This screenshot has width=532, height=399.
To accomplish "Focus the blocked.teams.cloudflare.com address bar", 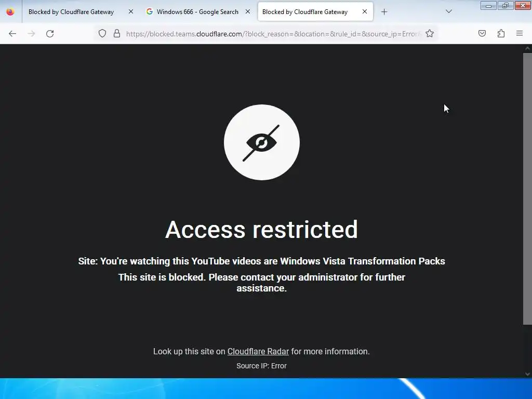I will [273, 34].
